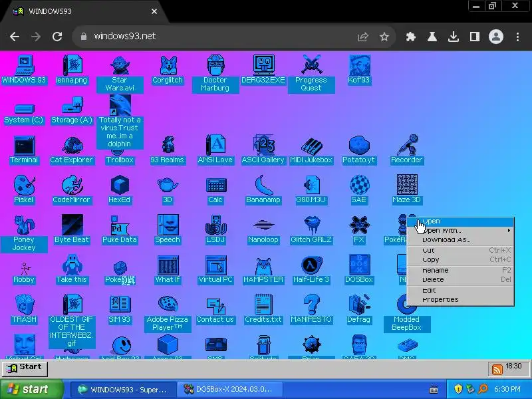Viewport: 532px width, 399px height.
Task: Open browser extensions puzzle icon
Action: click(411, 37)
